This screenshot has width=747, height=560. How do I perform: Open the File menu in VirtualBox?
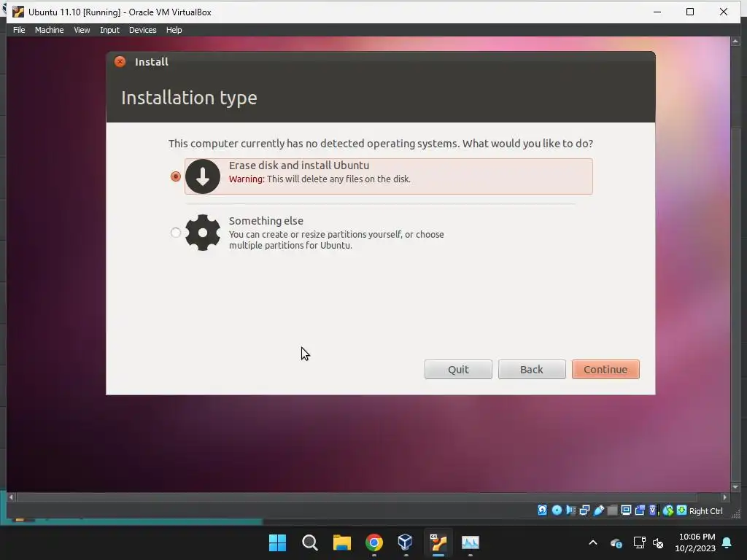19,30
